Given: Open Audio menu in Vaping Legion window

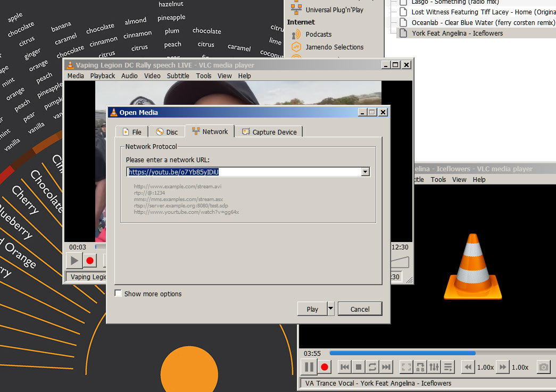Looking at the screenshot, I should pos(129,76).
